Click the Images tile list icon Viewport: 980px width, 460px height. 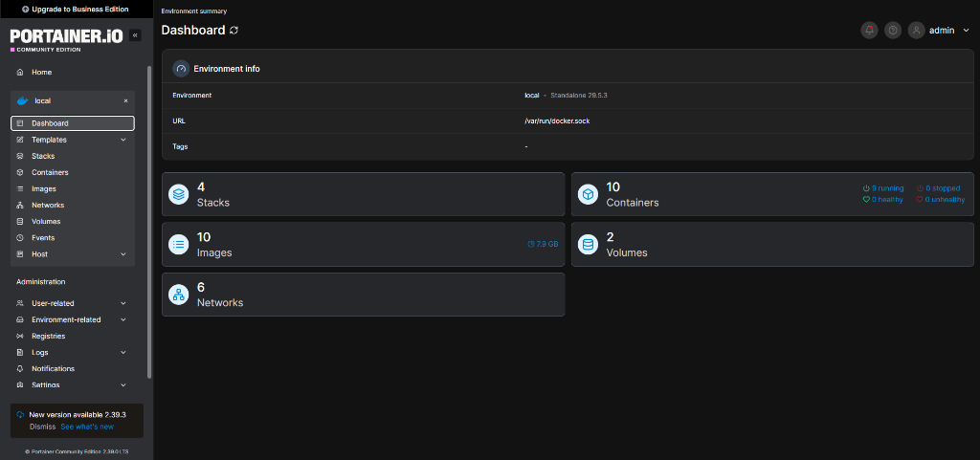(179, 244)
